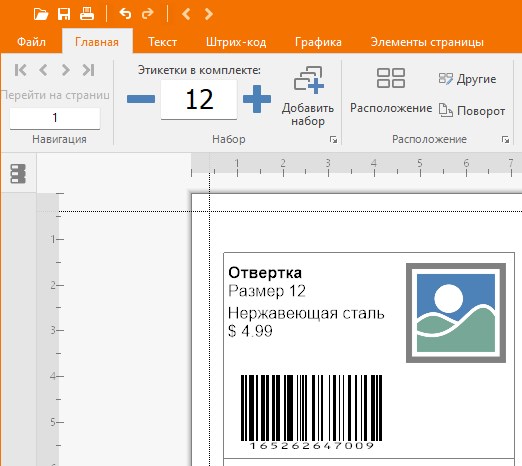Go back using the left chevron in the title bar

[x=186, y=14]
